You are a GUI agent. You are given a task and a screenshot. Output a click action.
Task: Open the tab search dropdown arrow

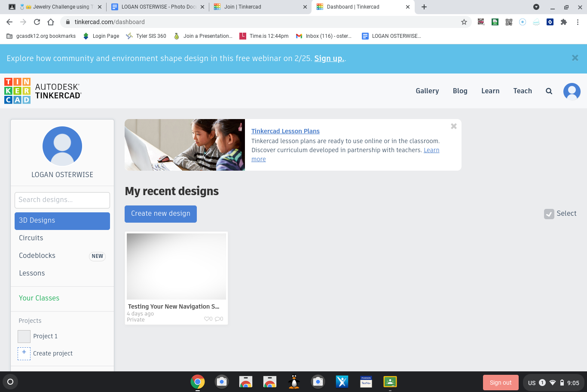536,7
